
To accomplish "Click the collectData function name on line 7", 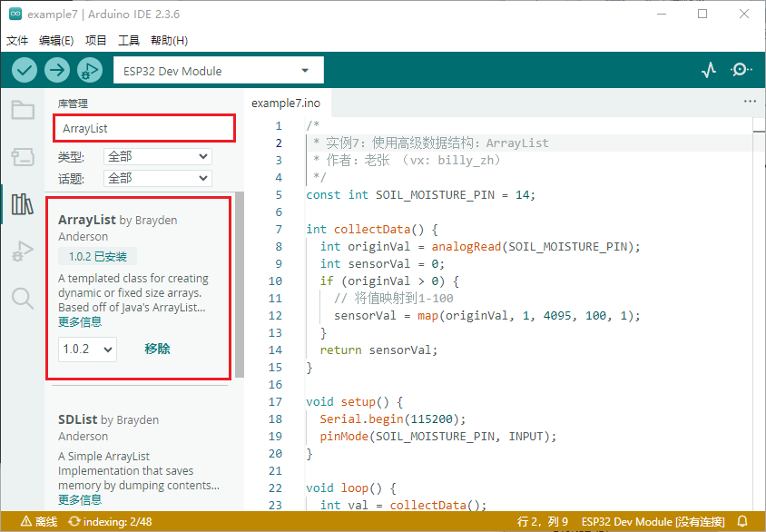I will click(x=372, y=229).
